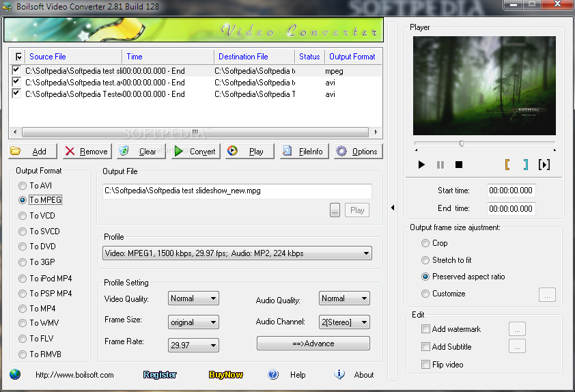Click the Play toolbar button
Image resolution: width=575 pixels, height=392 pixels.
click(x=250, y=151)
